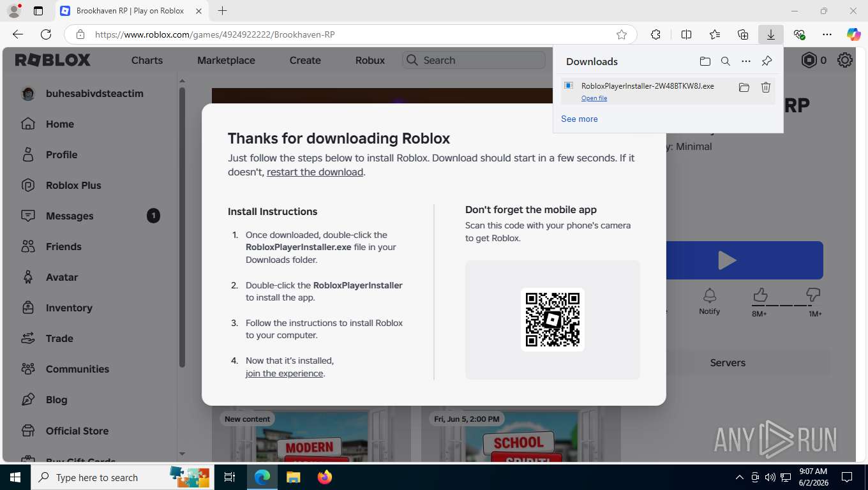868x490 pixels.
Task: Refresh the Roblox page
Action: 46,34
